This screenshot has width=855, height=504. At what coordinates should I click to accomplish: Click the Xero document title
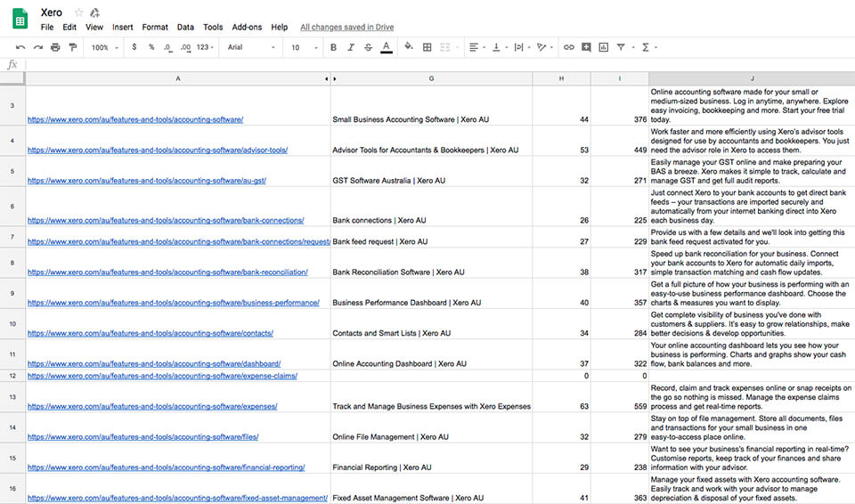[52, 12]
